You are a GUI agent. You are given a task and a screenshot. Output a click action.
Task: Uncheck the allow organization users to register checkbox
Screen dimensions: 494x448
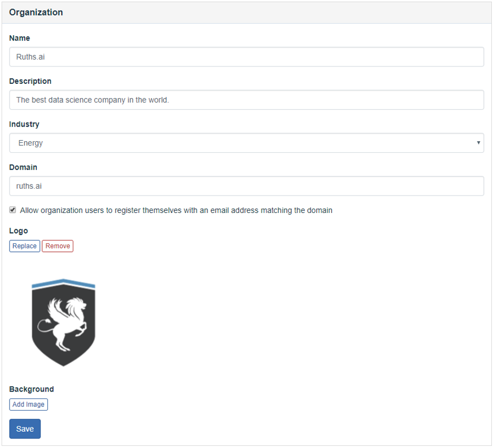click(13, 210)
